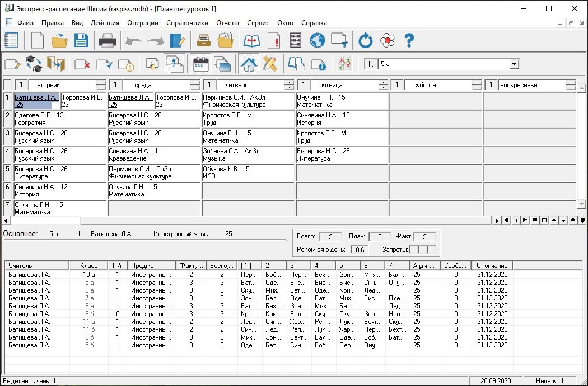This screenshot has height=386, width=588.
Task: Expand the class dropdown showing 5 а
Action: (514, 64)
